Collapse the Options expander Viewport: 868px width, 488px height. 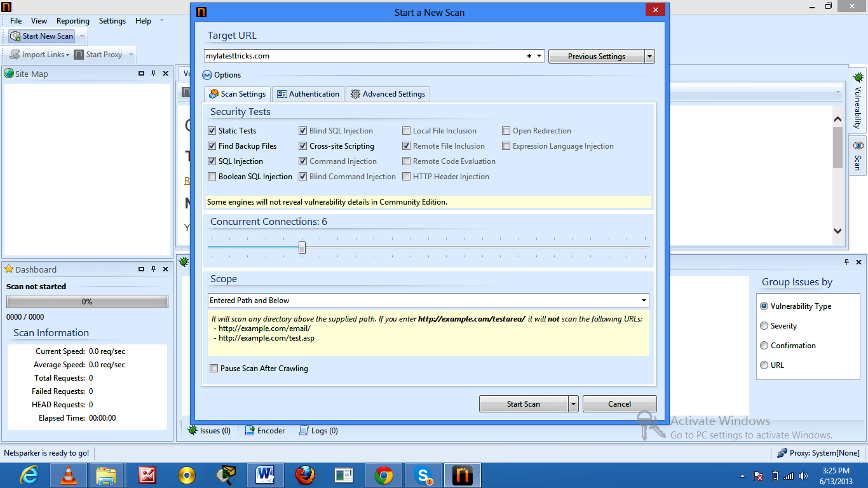click(207, 75)
